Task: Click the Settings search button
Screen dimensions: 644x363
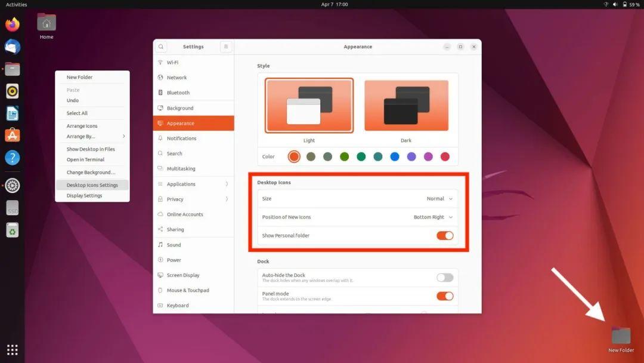Action: 160,46
